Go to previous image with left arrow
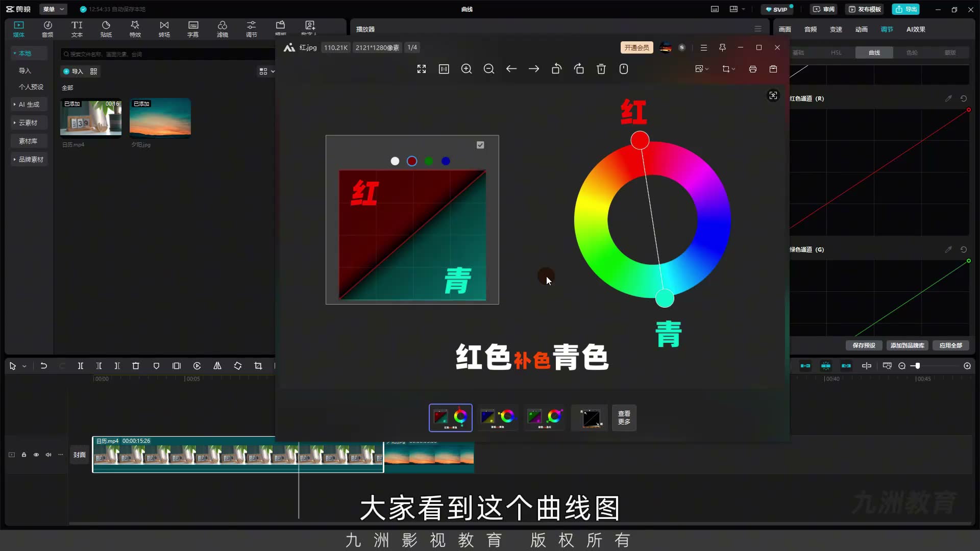The height and width of the screenshot is (551, 980). pos(511,69)
